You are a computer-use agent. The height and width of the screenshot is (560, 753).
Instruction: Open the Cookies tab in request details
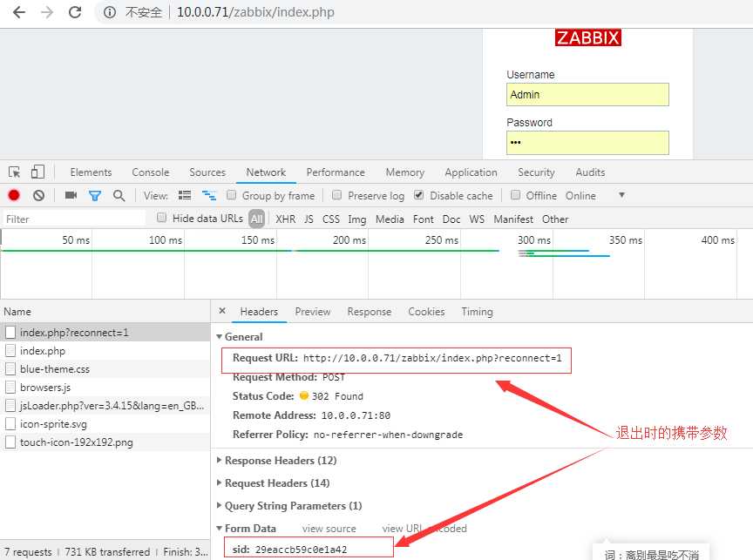(x=426, y=312)
